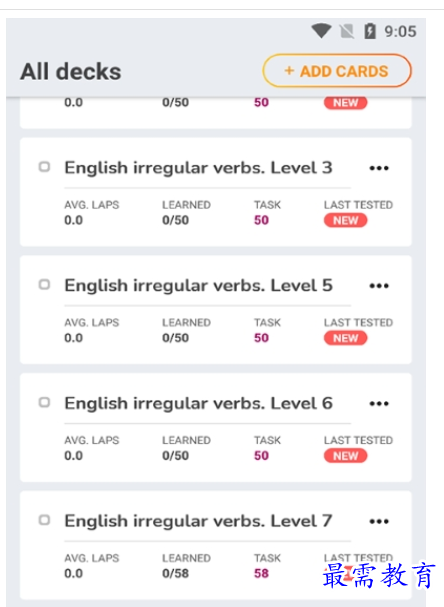
Task: Open three-dot menu for Level 5 deck
Action: pos(379,286)
